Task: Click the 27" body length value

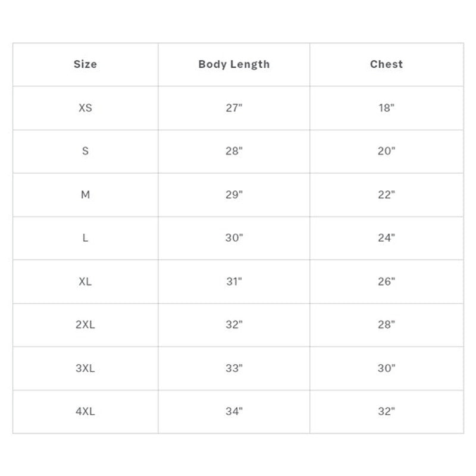Action: point(234,108)
